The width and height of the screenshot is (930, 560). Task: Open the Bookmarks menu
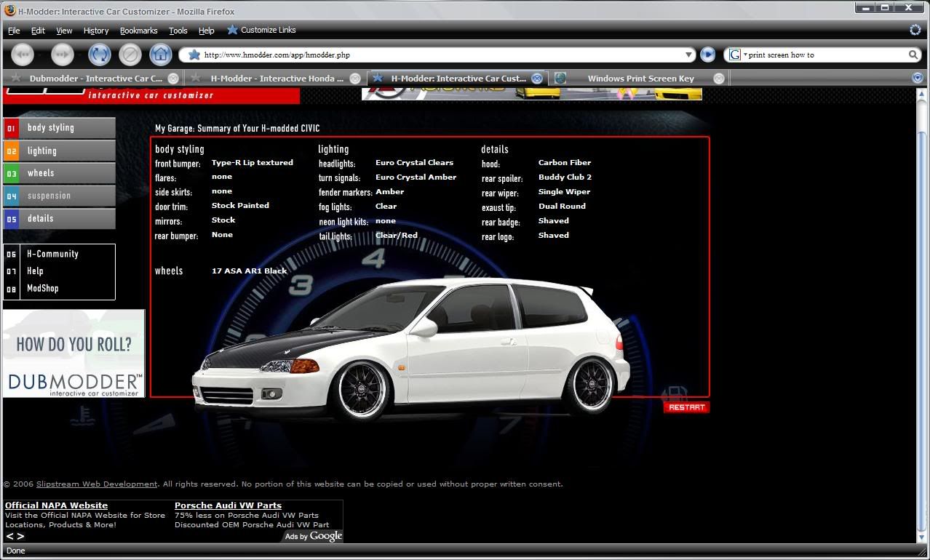click(138, 31)
